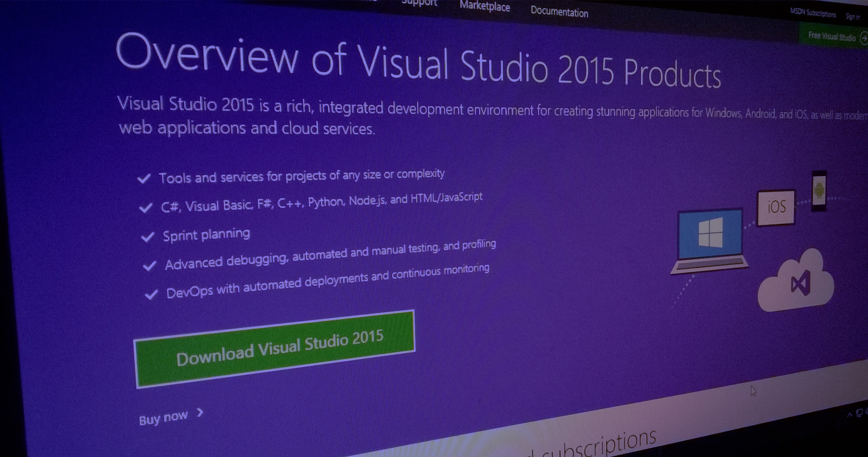This screenshot has height=457, width=868.
Task: Click the 'C#, Visual Basic, F#, C++' line
Action: pos(321,202)
